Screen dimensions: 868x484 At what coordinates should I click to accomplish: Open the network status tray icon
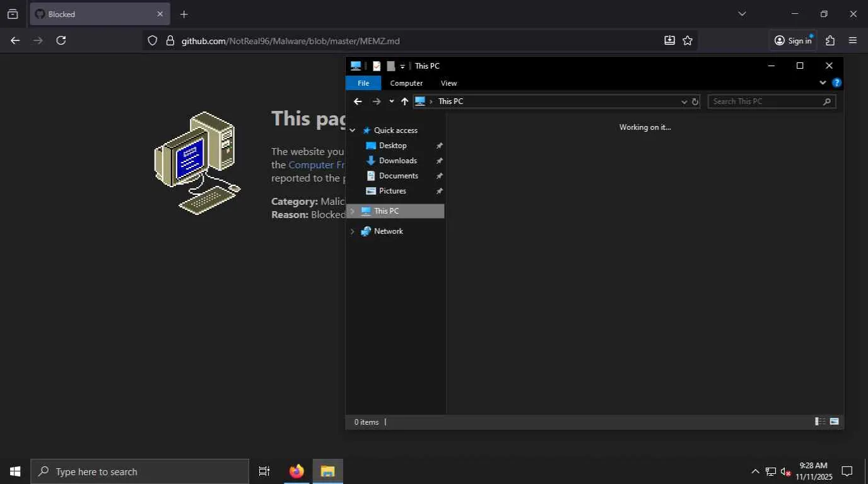pyautogui.click(x=771, y=471)
